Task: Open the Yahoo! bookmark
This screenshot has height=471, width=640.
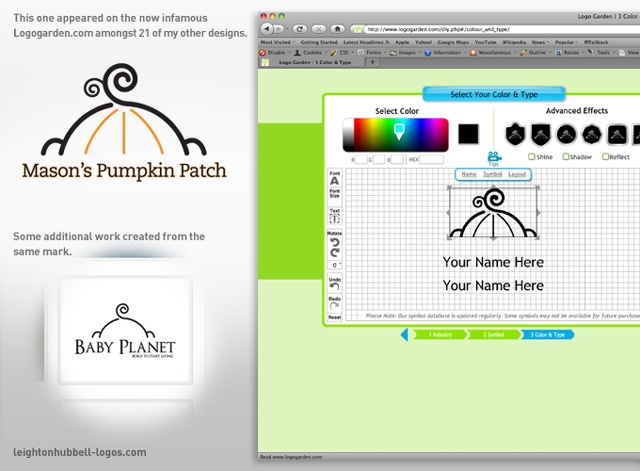Action: (423, 42)
